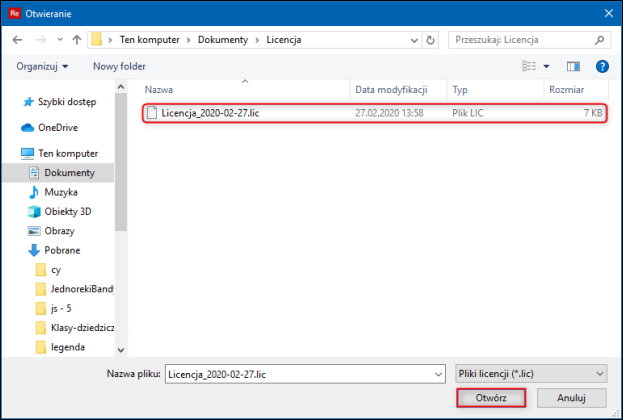Refresh the Licencja folder view

pyautogui.click(x=430, y=40)
